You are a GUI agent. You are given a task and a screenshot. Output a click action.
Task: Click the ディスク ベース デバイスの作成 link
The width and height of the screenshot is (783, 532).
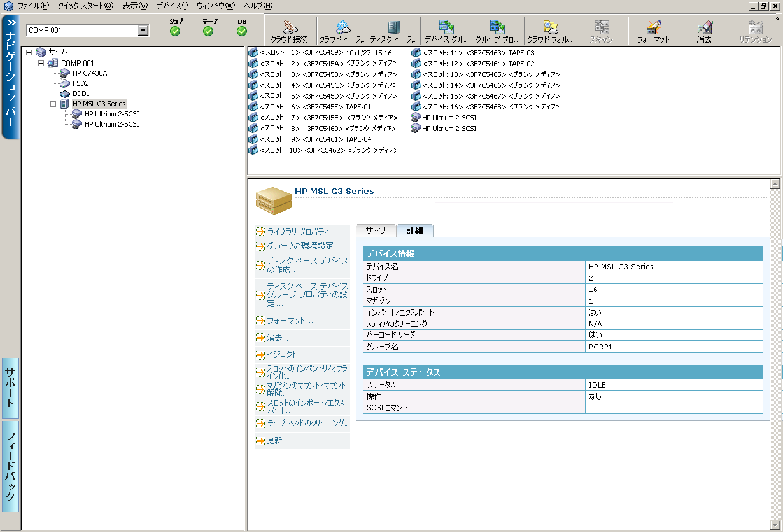click(307, 265)
